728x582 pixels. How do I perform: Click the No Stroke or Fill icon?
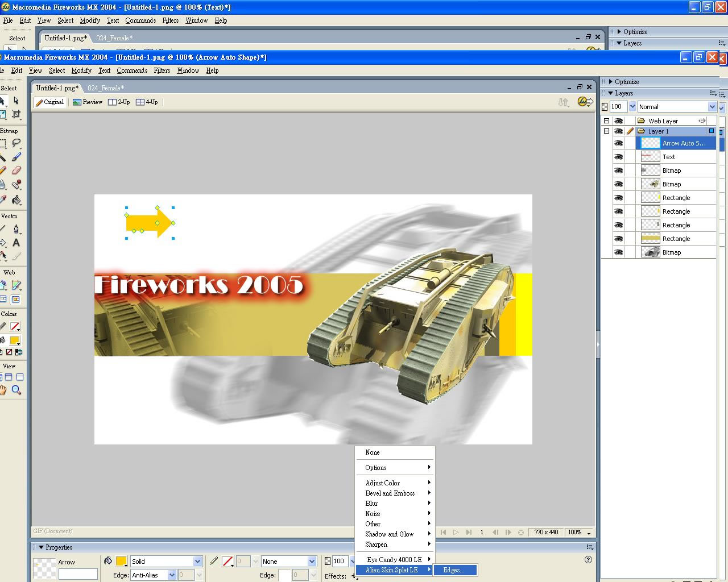[9, 352]
